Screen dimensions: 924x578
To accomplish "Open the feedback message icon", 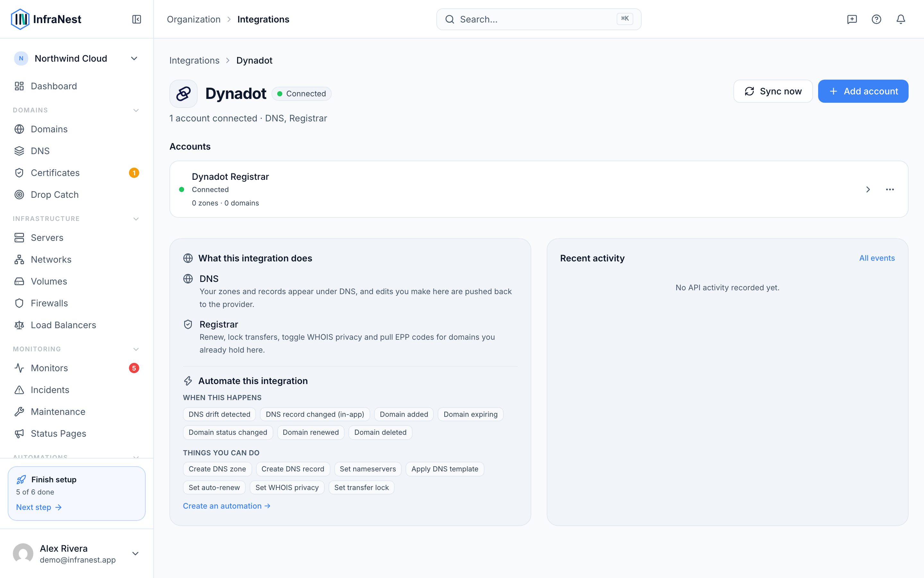I will click(x=852, y=19).
